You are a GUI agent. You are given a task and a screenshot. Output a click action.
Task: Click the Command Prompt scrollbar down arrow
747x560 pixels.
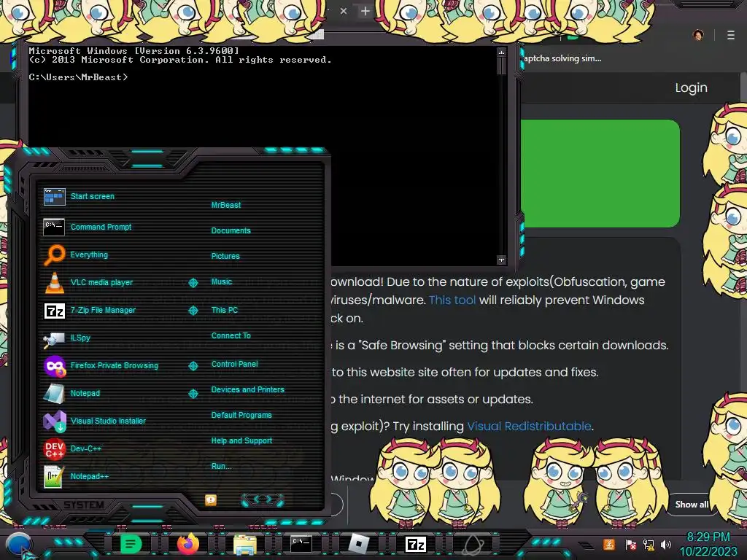click(501, 260)
